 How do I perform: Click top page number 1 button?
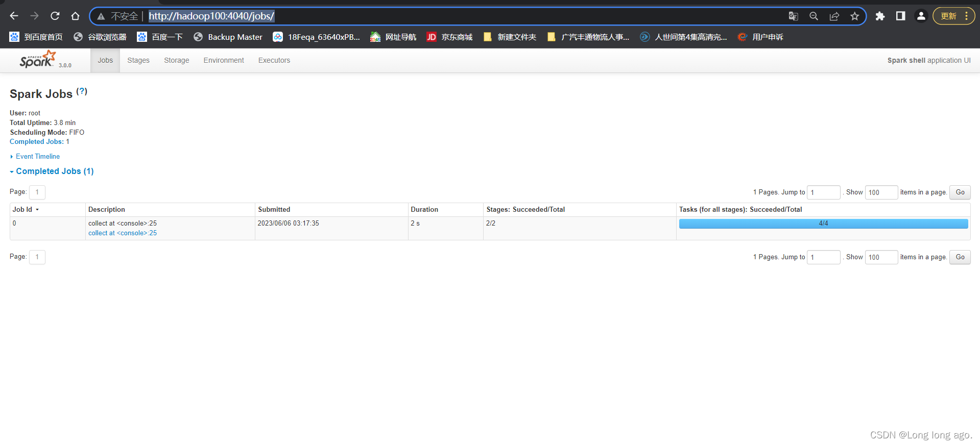[37, 192]
